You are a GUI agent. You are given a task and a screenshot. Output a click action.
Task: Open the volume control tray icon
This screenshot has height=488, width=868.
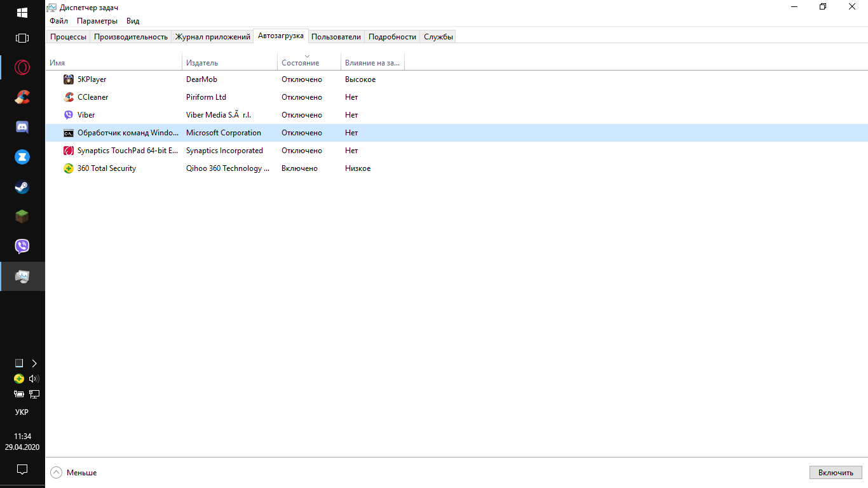(34, 379)
